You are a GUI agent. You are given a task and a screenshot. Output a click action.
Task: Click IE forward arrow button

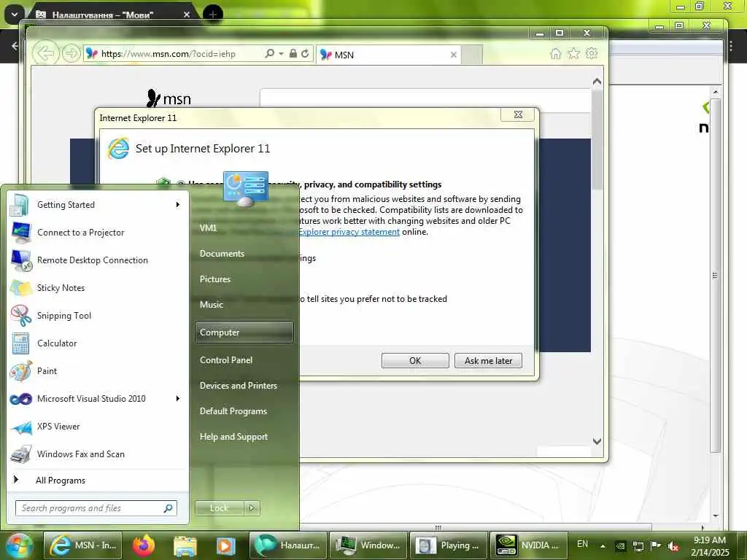(71, 53)
